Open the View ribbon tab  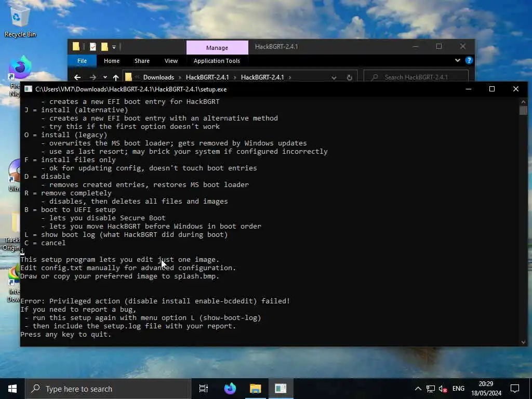(x=171, y=61)
